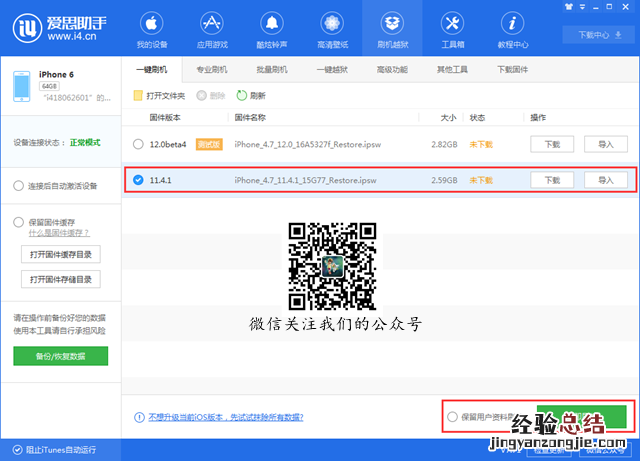
Task: Download the 12.0beta4 firmware
Action: tap(552, 144)
